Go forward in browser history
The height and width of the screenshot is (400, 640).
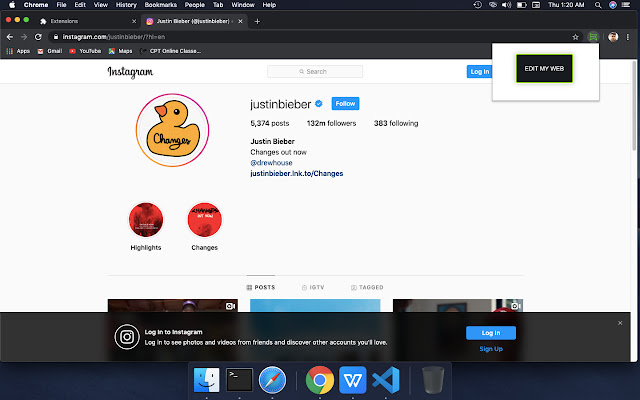[24, 37]
